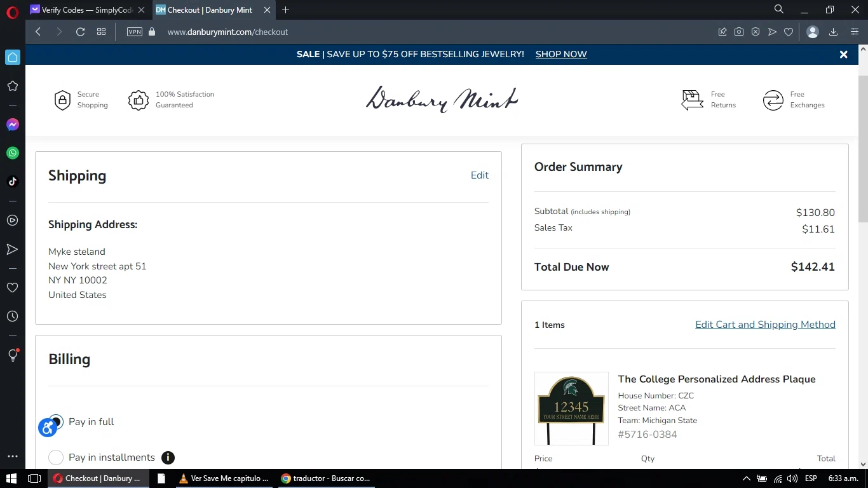Click the $142.41 total amount

[x=813, y=267]
